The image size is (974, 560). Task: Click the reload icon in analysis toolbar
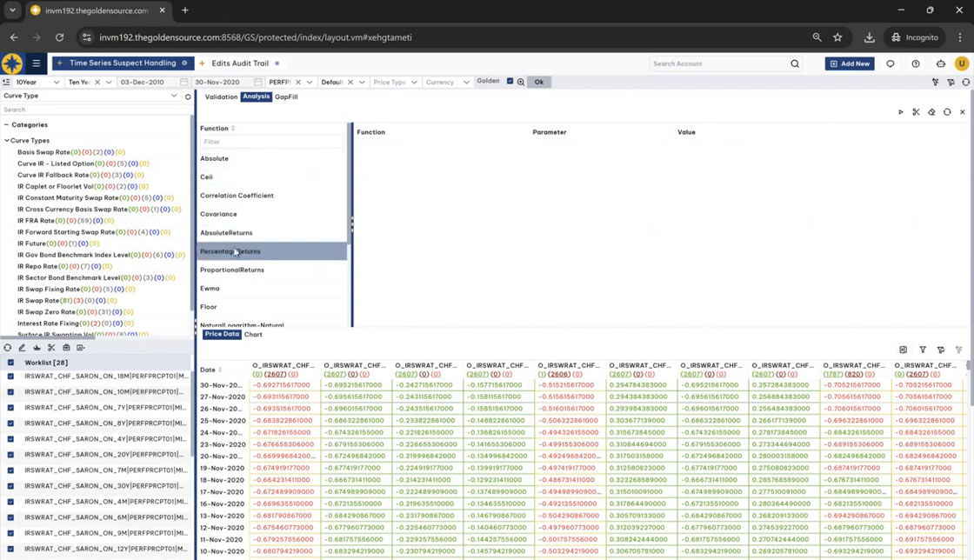947,112
